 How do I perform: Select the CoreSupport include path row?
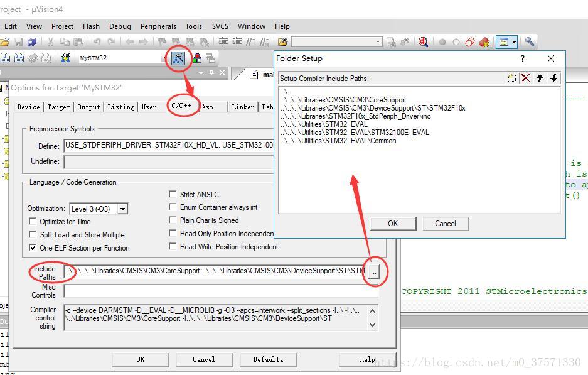343,100
